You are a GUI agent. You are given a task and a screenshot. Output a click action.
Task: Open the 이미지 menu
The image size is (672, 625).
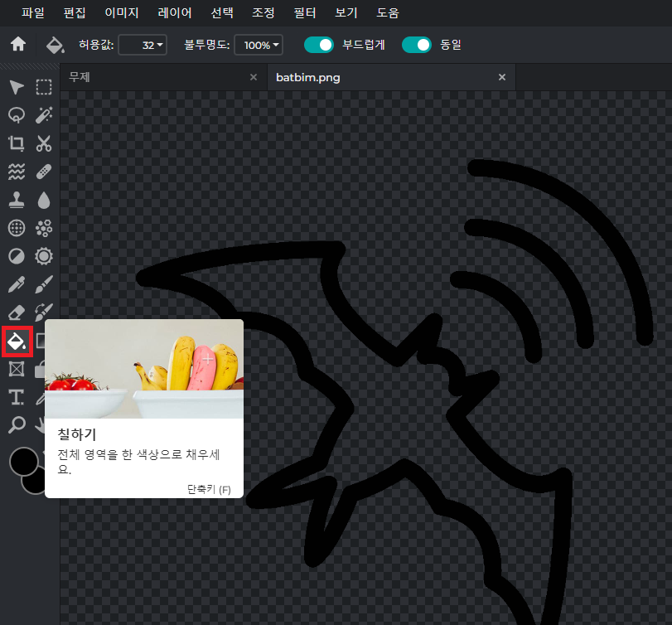pyautogui.click(x=122, y=13)
